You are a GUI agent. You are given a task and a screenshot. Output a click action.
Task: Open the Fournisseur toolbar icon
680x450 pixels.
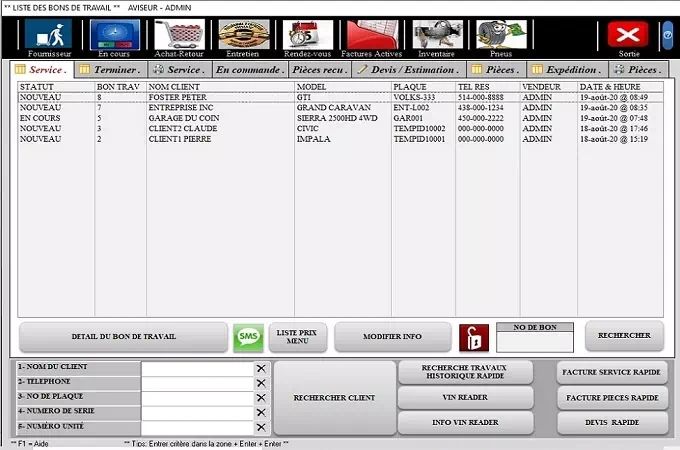48,37
